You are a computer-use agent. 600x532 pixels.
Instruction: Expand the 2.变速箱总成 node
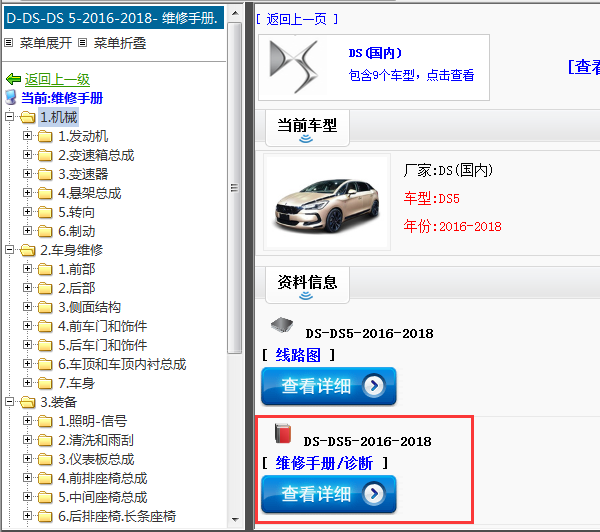27,155
